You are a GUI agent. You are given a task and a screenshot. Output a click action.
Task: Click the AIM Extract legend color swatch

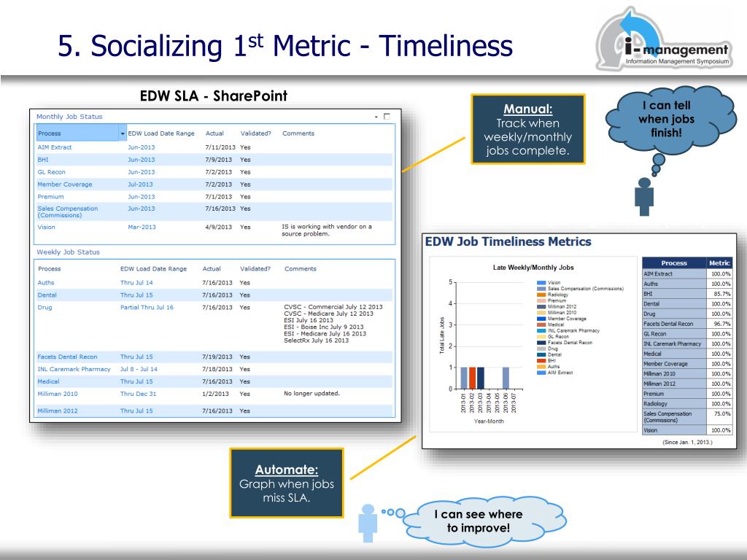tap(541, 373)
